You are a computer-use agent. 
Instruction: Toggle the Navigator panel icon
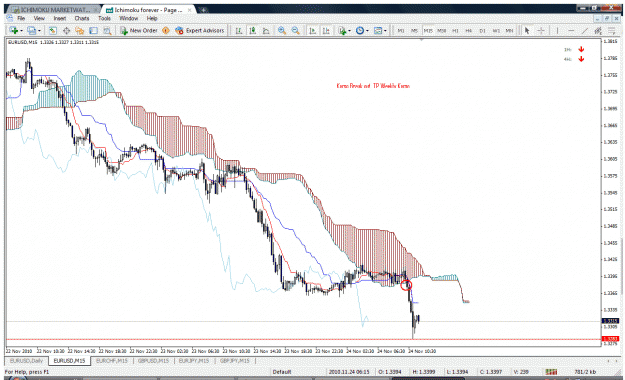(x=80, y=30)
